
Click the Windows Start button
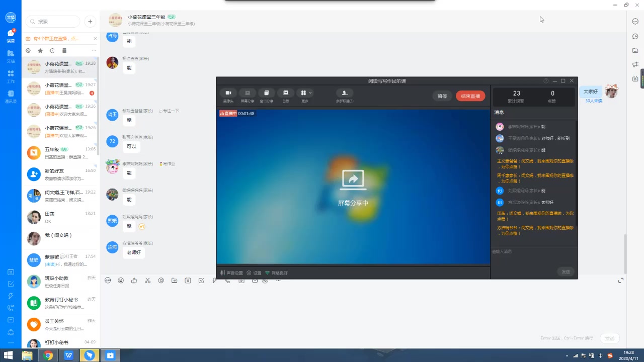tap(8, 355)
